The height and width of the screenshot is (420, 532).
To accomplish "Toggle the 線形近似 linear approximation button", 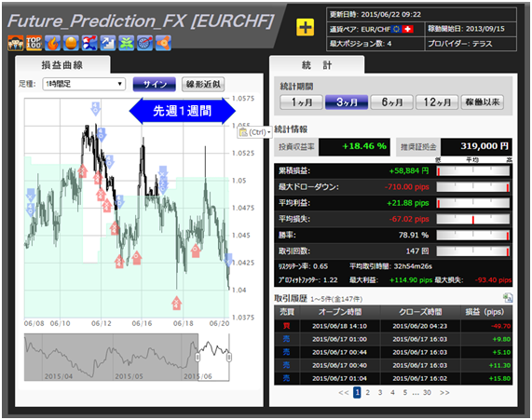I will (203, 84).
